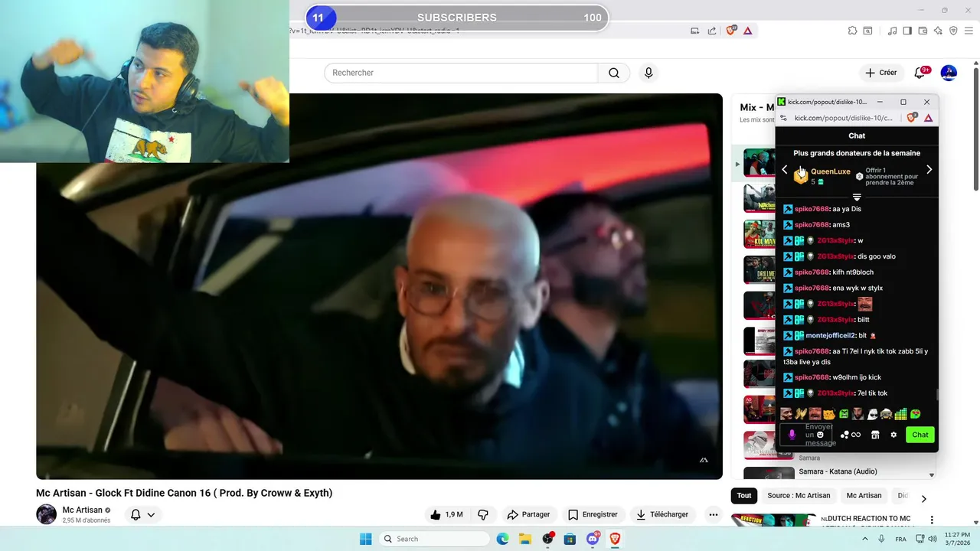The height and width of the screenshot is (551, 980).
Task: Click the video corner expand arrow icon
Action: (704, 460)
